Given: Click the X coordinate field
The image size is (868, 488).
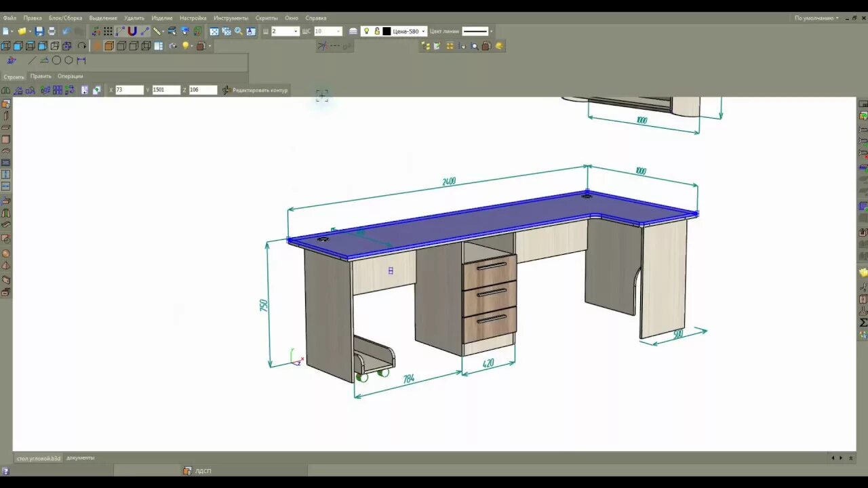Looking at the screenshot, I should click(x=130, y=89).
